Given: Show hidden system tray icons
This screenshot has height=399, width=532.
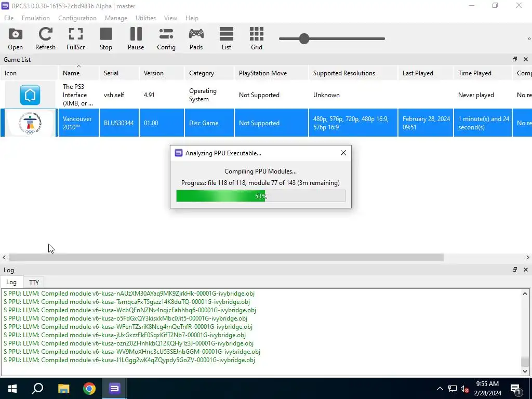Looking at the screenshot, I should pos(440,389).
